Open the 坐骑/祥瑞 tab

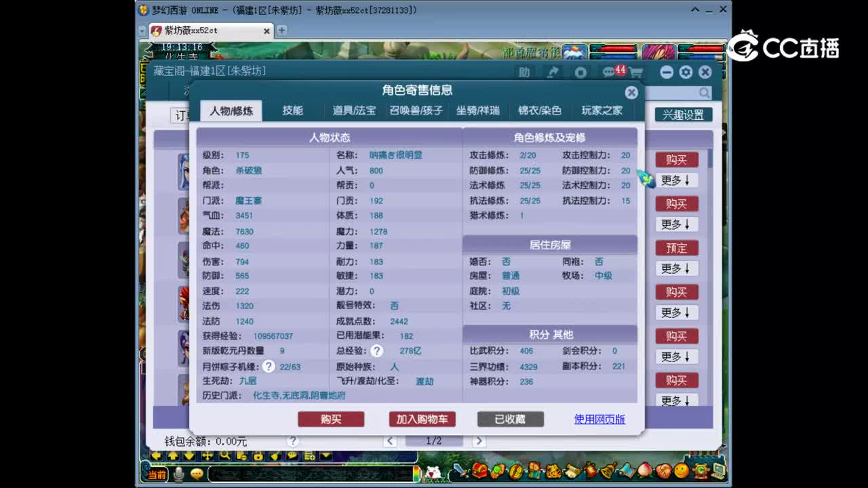coord(478,110)
